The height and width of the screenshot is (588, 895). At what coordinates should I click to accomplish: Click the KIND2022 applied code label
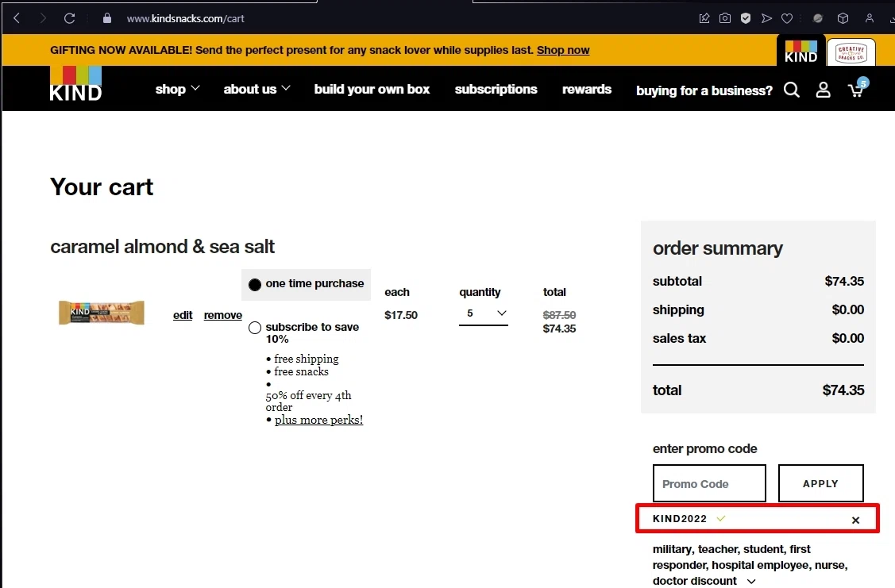pyautogui.click(x=680, y=518)
